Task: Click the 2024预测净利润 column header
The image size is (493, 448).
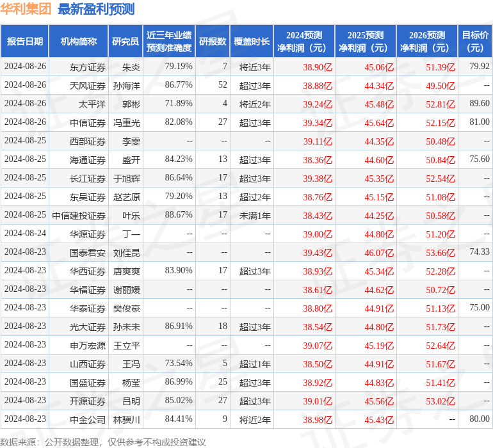Action: click(x=304, y=42)
